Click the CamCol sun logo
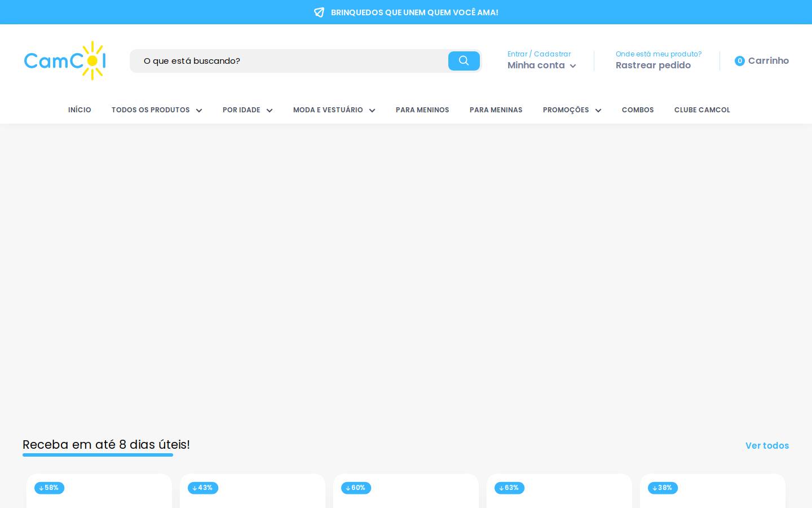Image resolution: width=812 pixels, height=508 pixels. [x=65, y=60]
